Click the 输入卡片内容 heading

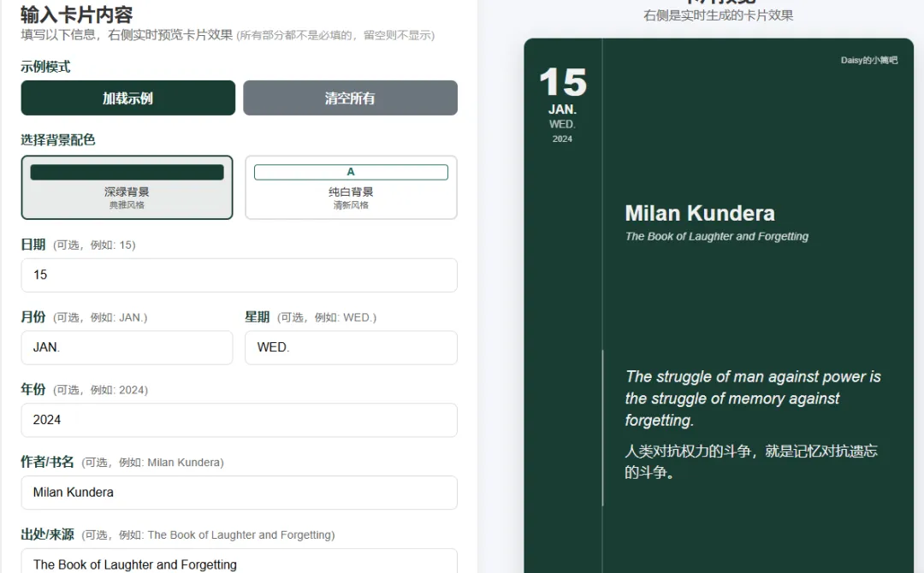[x=77, y=15]
